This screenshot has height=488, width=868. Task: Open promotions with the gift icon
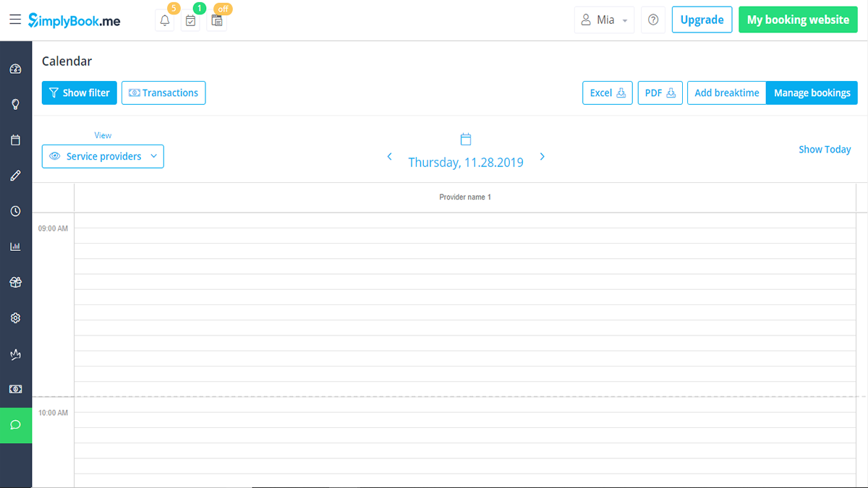point(15,282)
